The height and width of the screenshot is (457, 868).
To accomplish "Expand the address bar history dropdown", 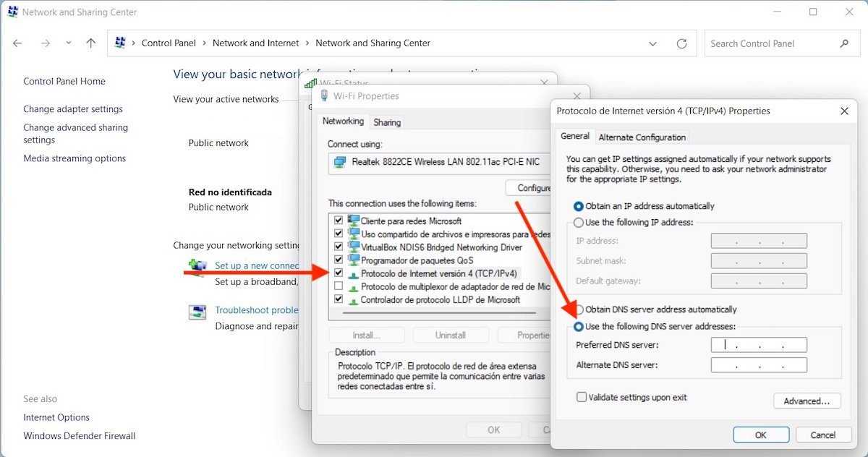I will pos(653,43).
